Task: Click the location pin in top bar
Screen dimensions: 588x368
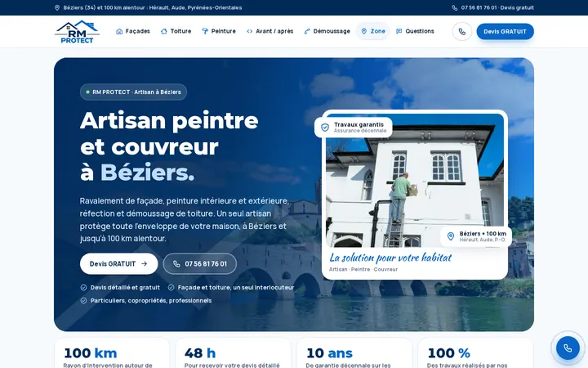Action: (57, 8)
